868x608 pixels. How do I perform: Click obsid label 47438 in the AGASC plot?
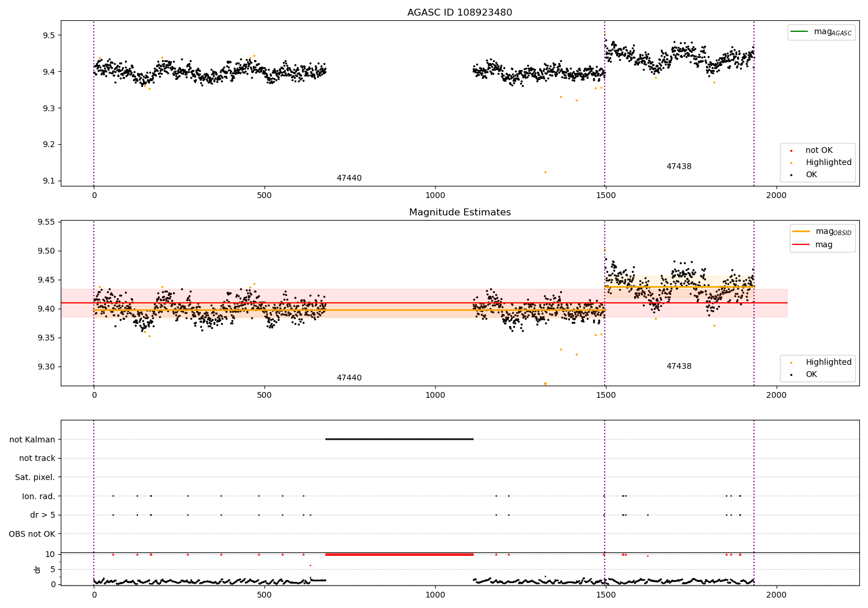tap(679, 167)
